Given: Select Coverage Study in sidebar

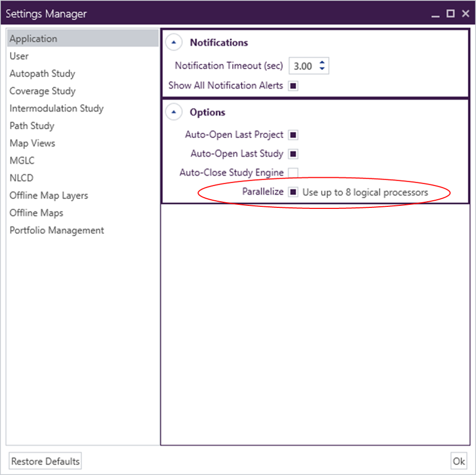Looking at the screenshot, I should pos(42,91).
